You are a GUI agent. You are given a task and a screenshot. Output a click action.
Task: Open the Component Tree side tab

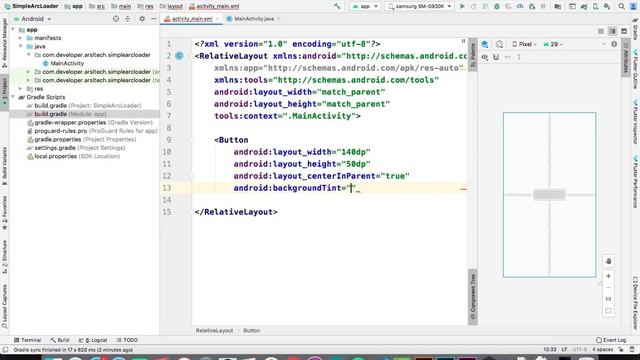coord(473,297)
